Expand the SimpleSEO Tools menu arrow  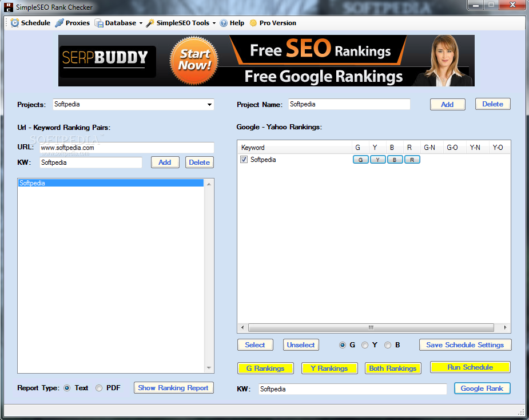tap(214, 23)
